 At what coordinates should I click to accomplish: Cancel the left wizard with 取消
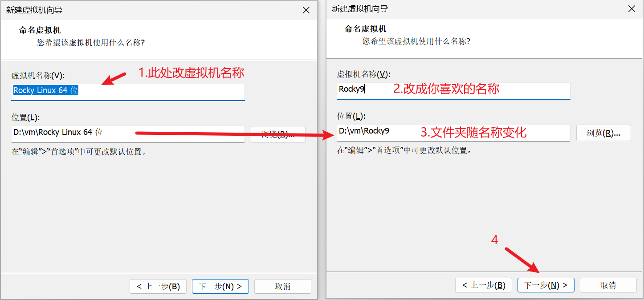[283, 287]
